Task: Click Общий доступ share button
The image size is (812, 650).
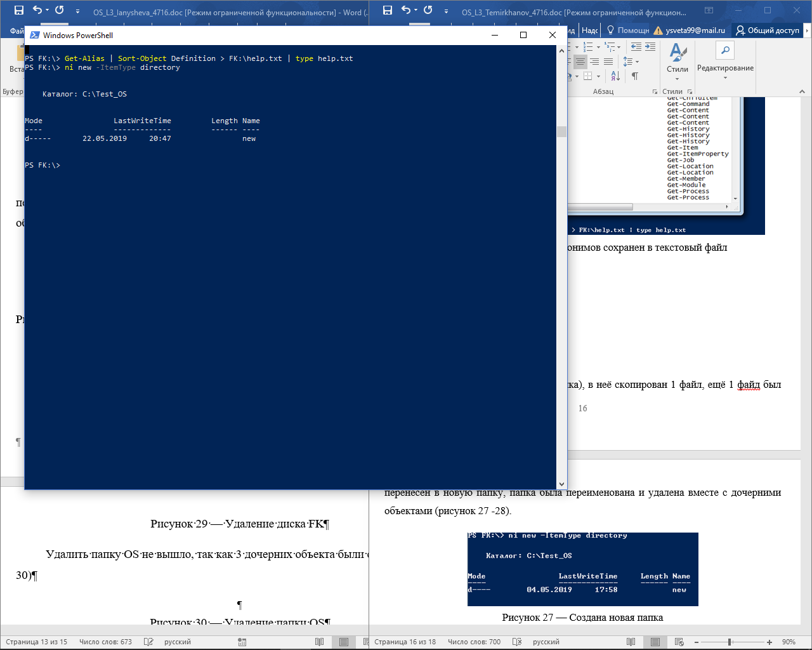Action: click(768, 30)
